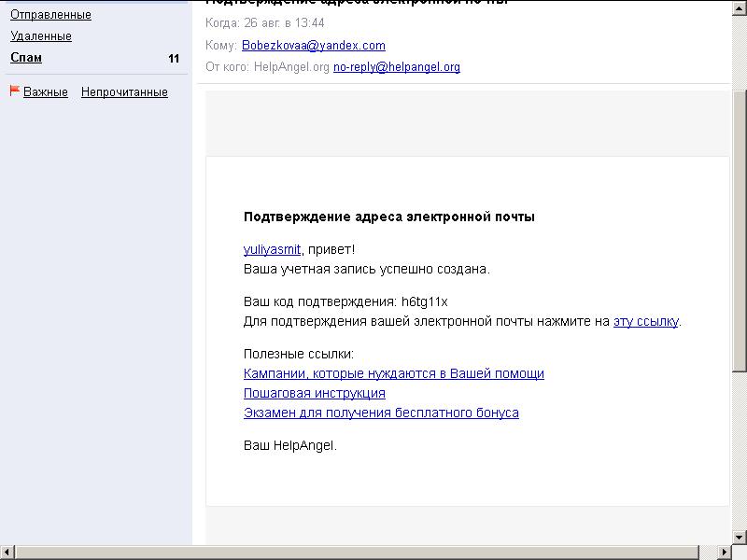Open Кампании, которые нуждаются в Вашей помощи

[393, 374]
